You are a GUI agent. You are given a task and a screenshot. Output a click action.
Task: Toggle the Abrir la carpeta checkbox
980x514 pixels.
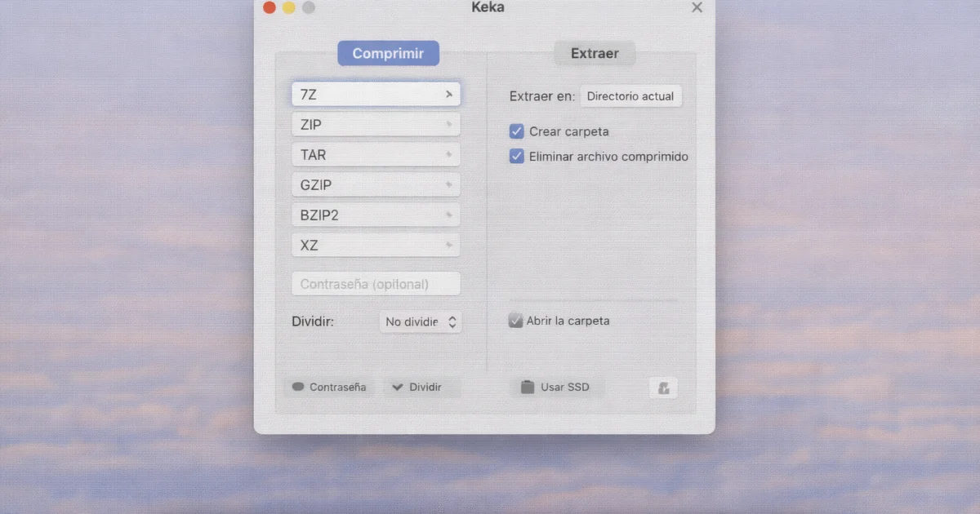click(515, 321)
